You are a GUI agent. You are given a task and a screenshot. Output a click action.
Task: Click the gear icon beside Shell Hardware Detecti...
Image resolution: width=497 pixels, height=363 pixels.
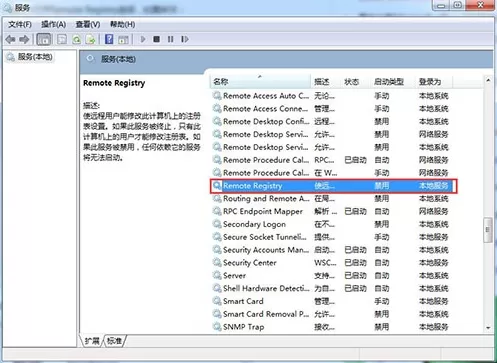(217, 288)
